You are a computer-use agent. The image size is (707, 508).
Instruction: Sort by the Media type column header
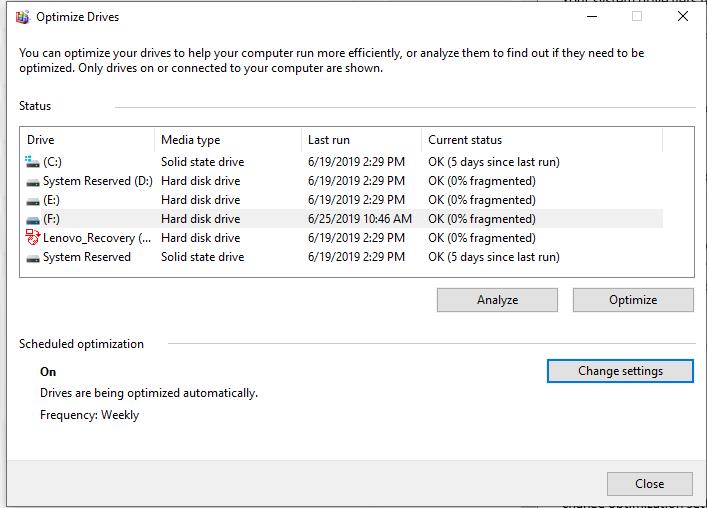pyautogui.click(x=228, y=140)
